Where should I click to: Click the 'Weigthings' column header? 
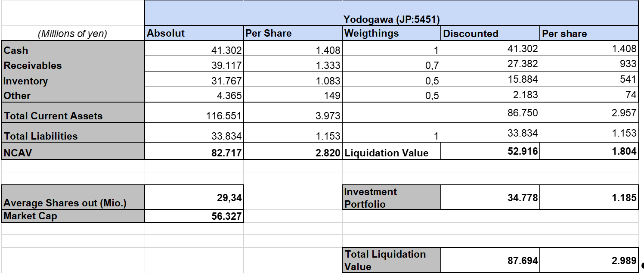(x=392, y=34)
